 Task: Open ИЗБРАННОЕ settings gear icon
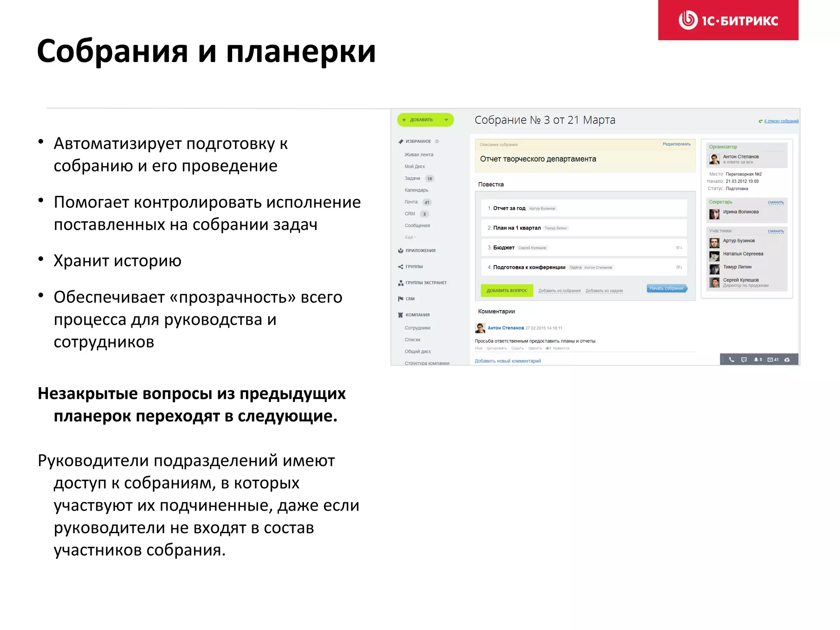click(x=437, y=142)
